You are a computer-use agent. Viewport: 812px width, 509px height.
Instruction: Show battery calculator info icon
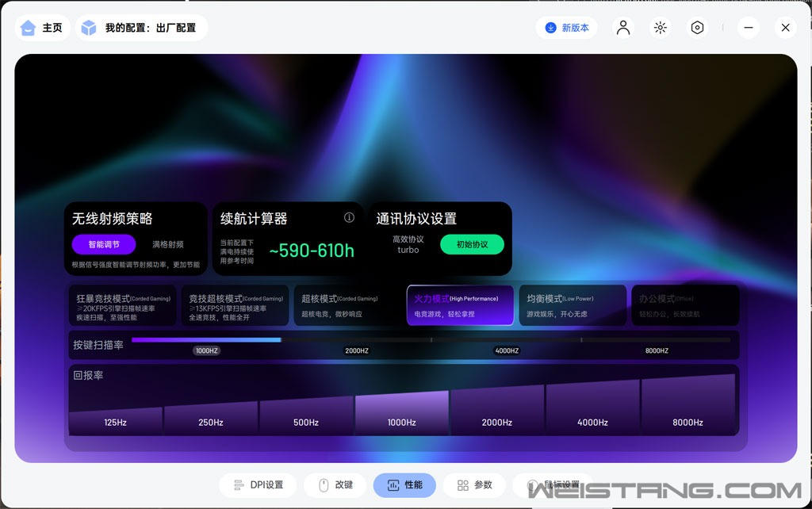[349, 217]
